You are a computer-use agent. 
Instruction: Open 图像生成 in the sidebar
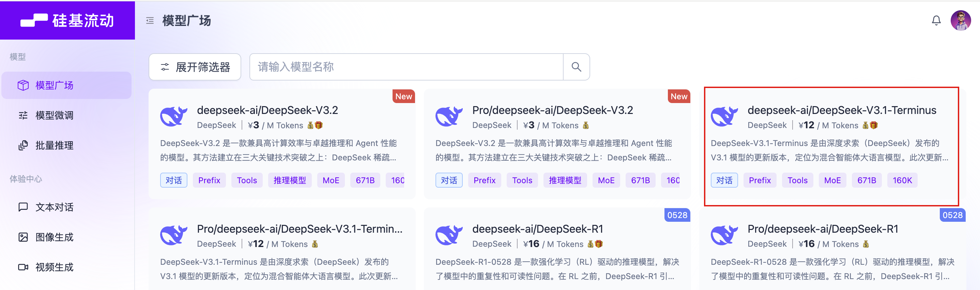click(66, 237)
